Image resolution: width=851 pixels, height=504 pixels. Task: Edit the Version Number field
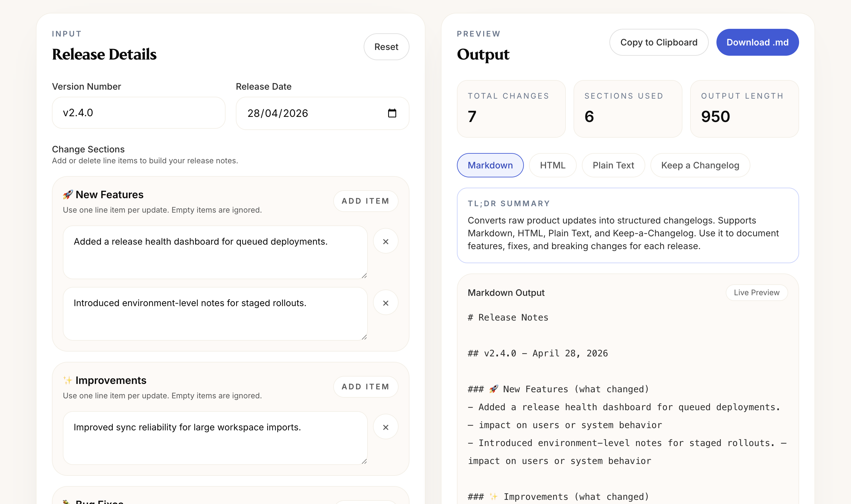138,112
